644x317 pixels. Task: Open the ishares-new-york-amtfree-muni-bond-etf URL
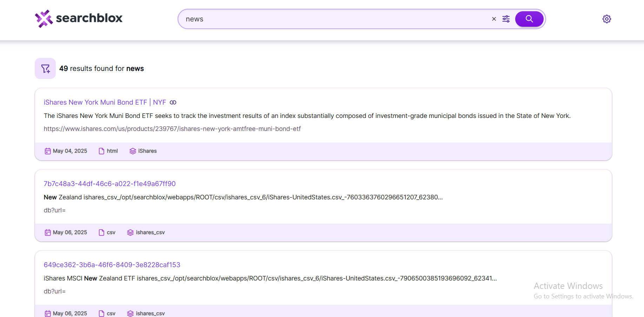172,129
